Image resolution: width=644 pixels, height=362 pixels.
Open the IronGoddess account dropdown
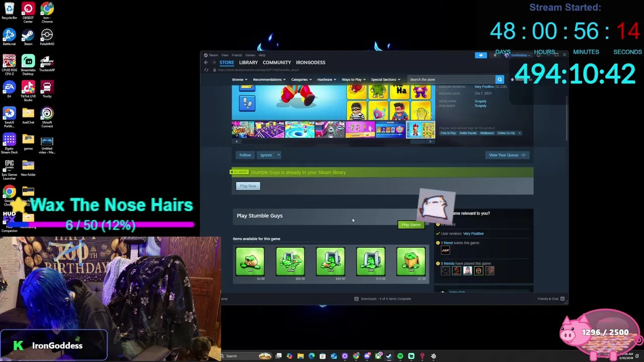[519, 55]
